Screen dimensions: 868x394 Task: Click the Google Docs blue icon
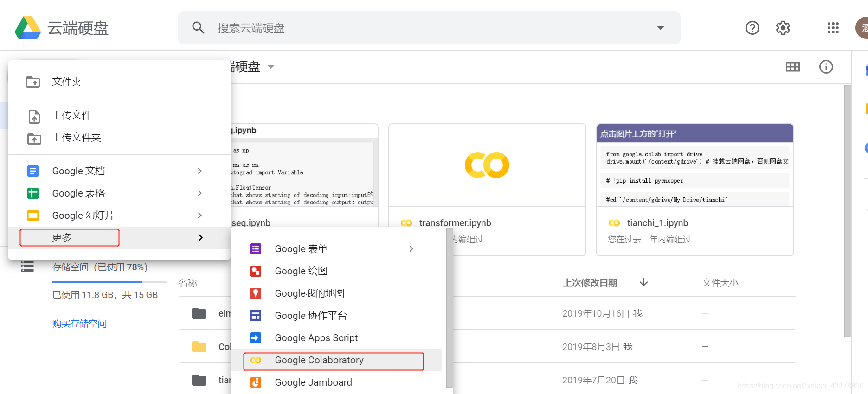click(x=33, y=171)
